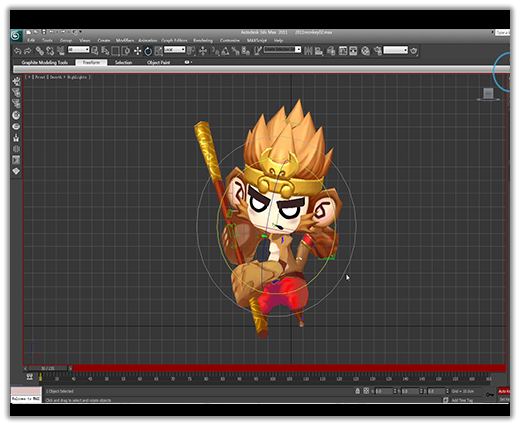
Task: Choose the Rectangular Selection Region tool
Action: pos(115,51)
